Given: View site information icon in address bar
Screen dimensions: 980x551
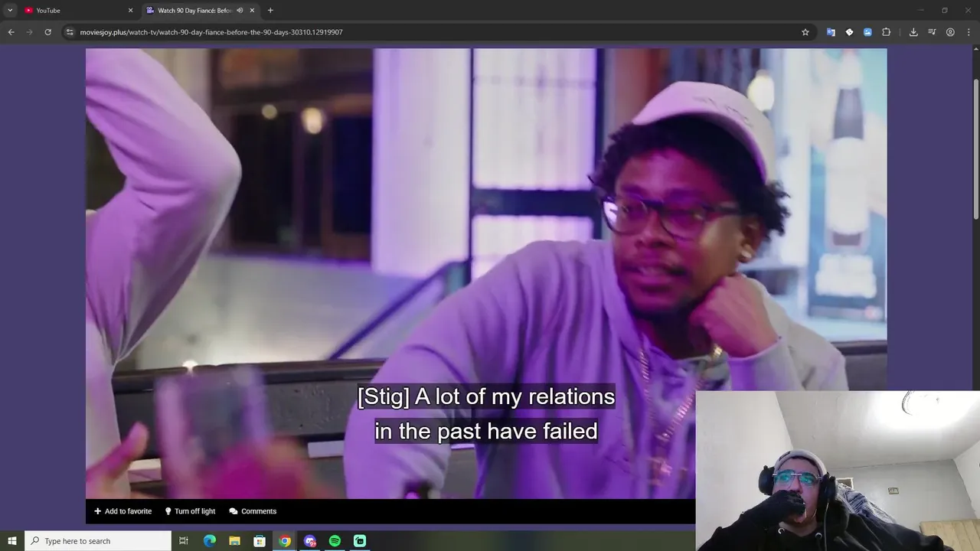Looking at the screenshot, I should 70,32.
